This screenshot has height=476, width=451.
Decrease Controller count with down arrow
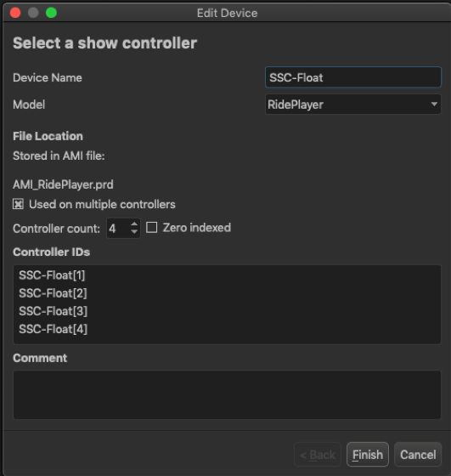click(134, 231)
